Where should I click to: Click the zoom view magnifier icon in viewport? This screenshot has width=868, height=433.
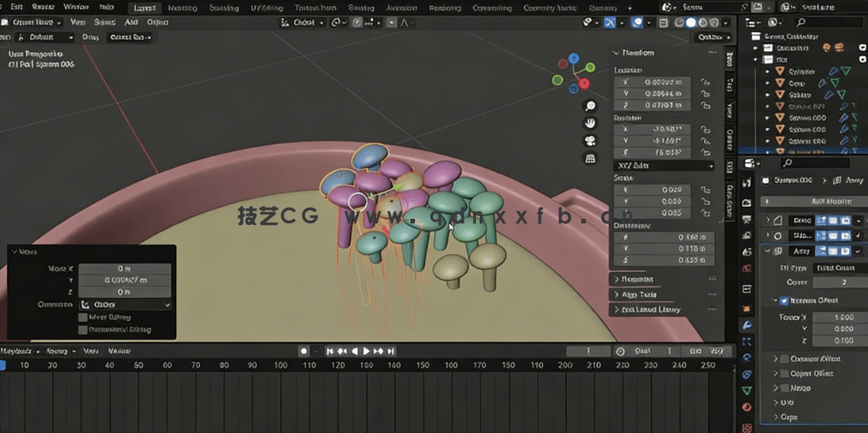click(x=590, y=106)
